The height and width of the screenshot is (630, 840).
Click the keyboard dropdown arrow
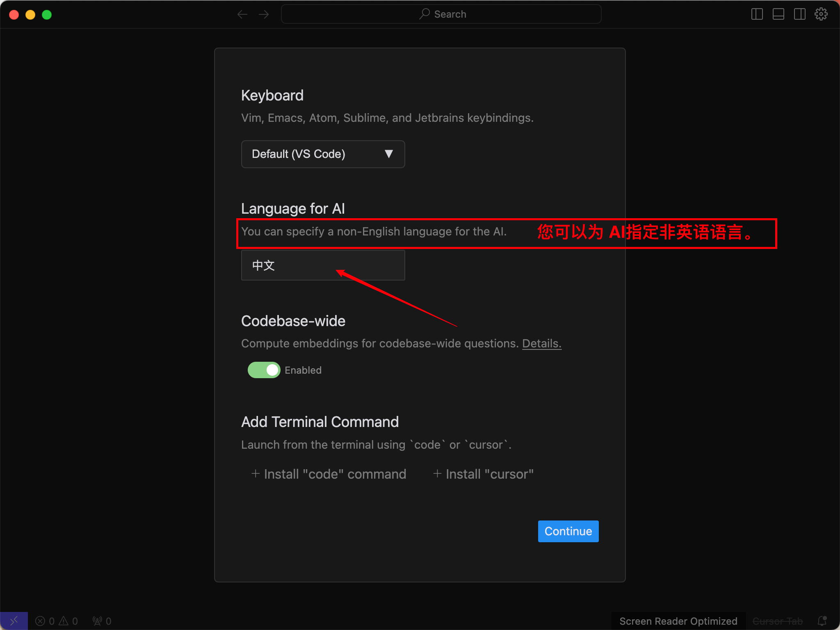[x=388, y=154]
